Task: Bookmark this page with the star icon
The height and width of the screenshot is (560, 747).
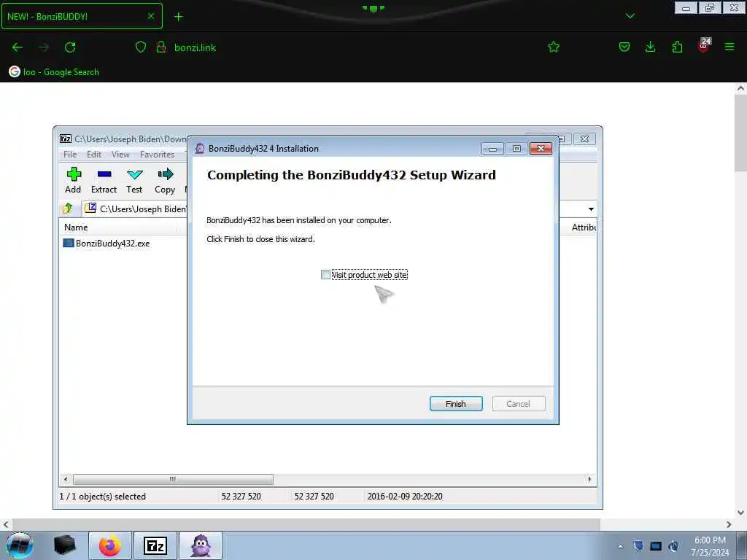Action: click(x=554, y=47)
